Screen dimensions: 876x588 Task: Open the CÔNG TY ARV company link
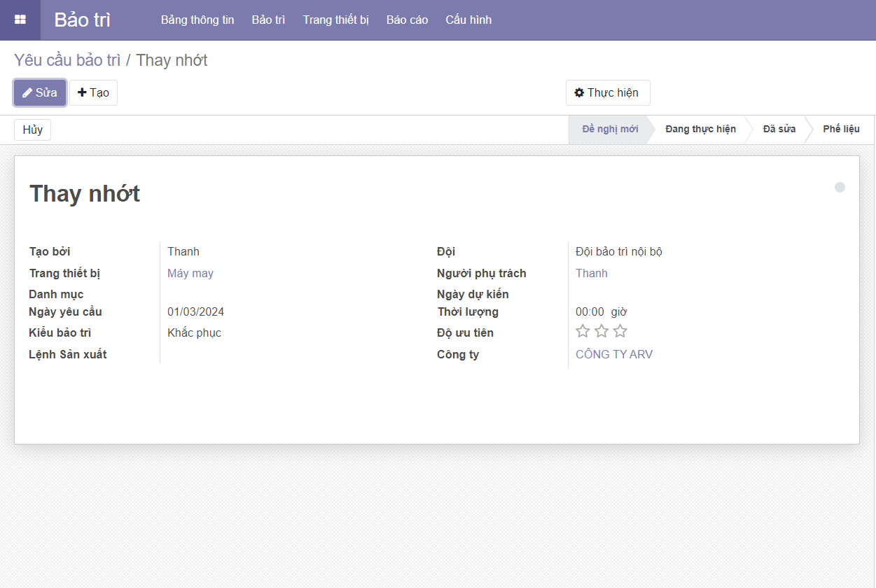(613, 354)
